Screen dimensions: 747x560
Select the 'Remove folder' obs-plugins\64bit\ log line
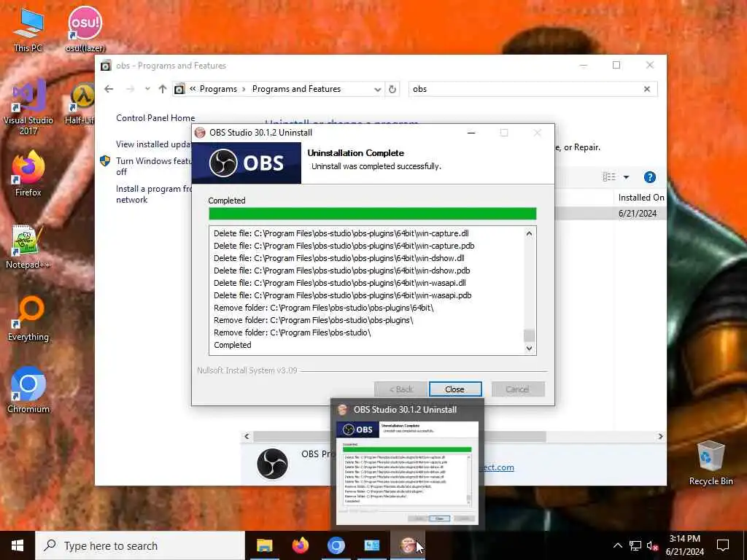pyautogui.click(x=323, y=308)
